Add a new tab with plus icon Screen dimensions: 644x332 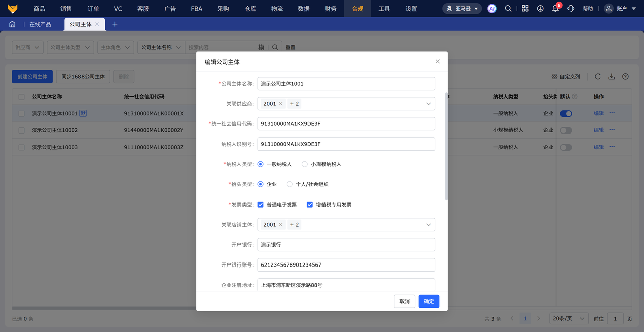coord(115,24)
